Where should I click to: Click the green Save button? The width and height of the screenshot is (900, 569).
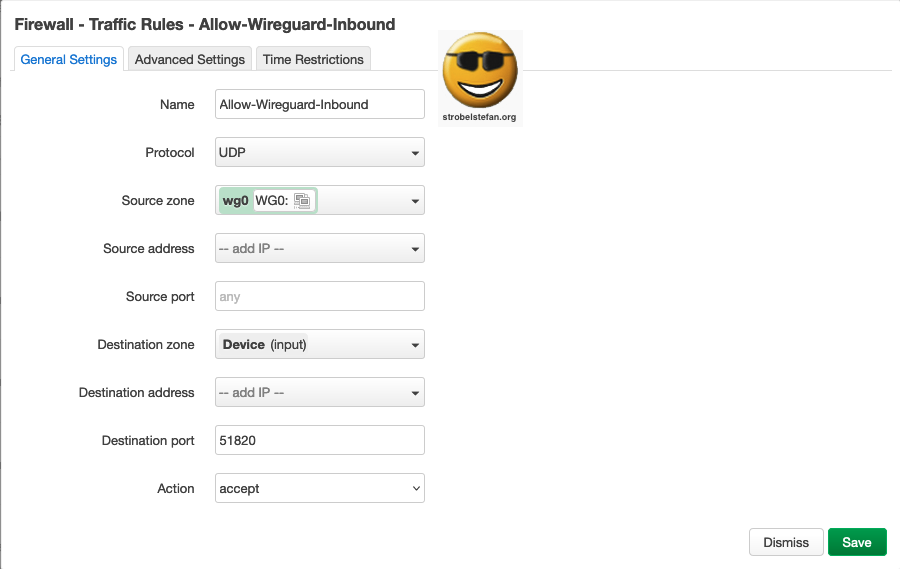(857, 542)
